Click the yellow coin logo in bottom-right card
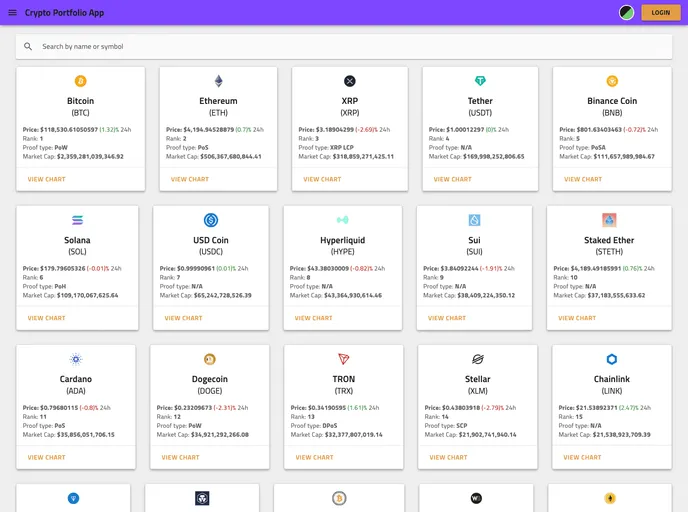The height and width of the screenshot is (512, 688). [610, 498]
